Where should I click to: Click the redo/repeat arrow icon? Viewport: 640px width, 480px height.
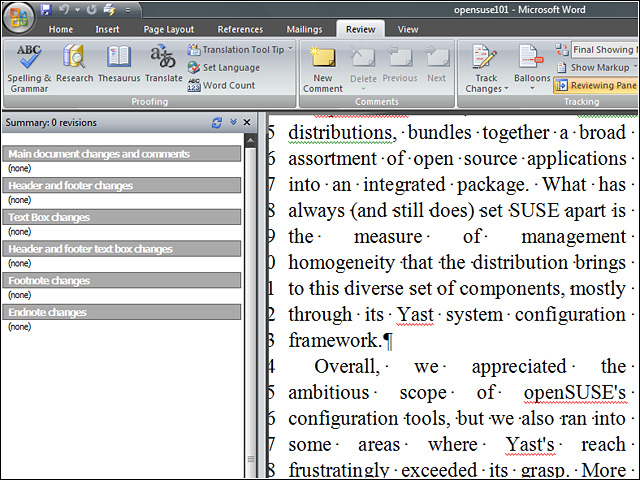tap(91, 9)
